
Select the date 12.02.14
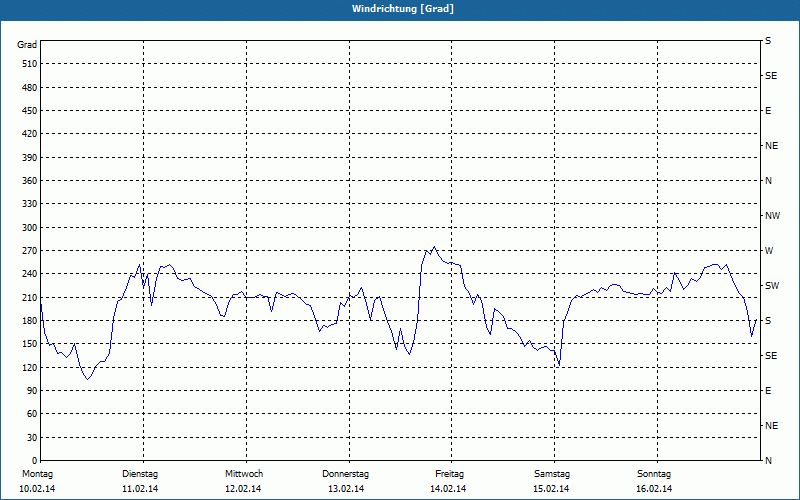click(x=243, y=489)
